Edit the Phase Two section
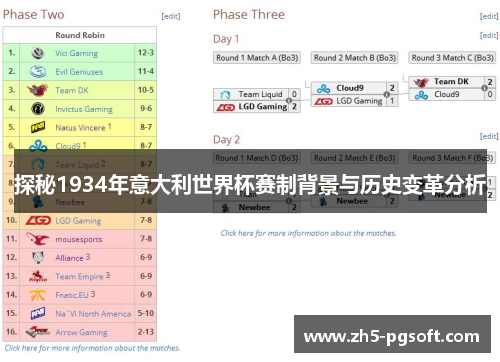Screen dimensions: 500x362 (171, 16)
